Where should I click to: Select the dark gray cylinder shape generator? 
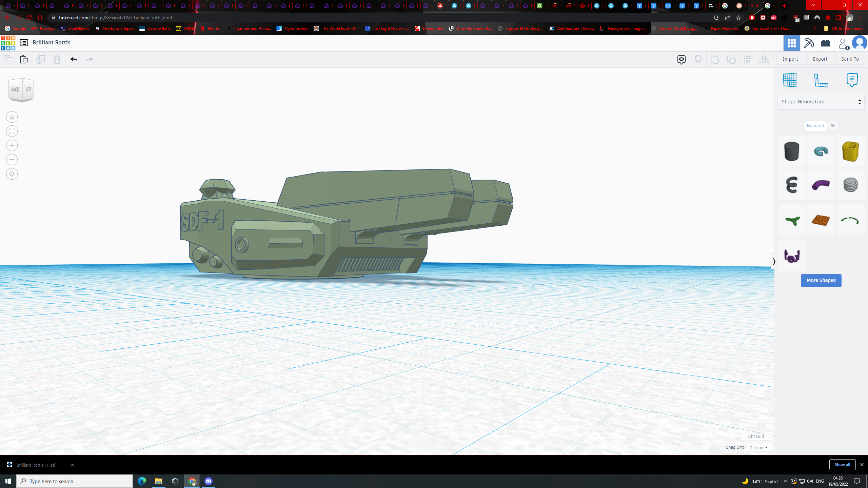pos(792,151)
